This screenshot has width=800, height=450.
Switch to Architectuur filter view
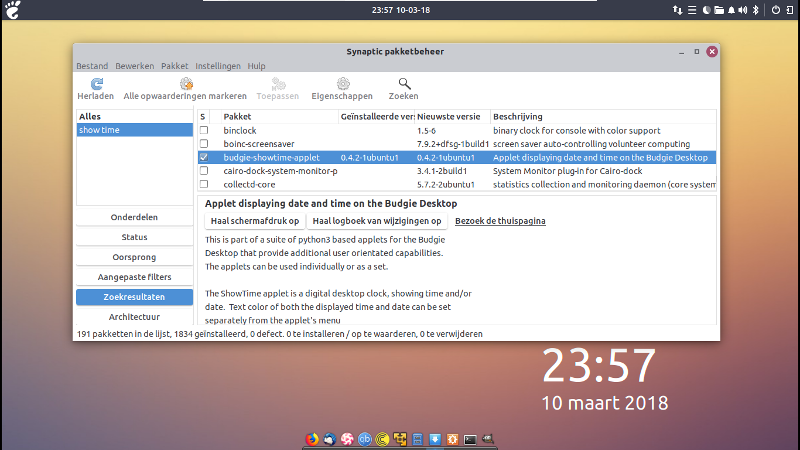134,317
